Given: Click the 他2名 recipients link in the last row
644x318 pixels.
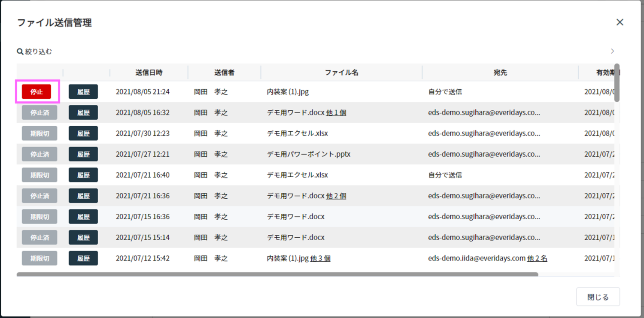Looking at the screenshot, I should [x=537, y=258].
